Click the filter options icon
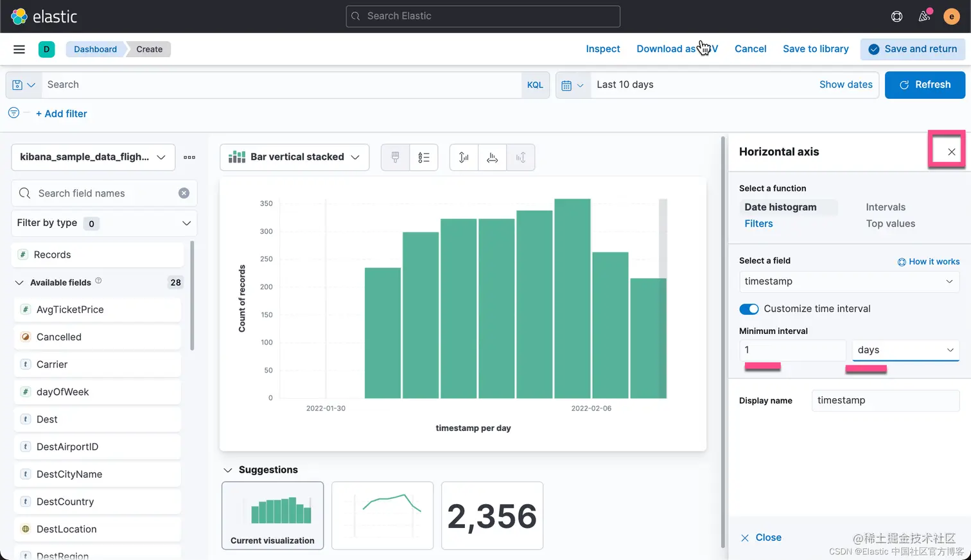Screen dimensions: 971x560 pyautogui.click(x=13, y=113)
